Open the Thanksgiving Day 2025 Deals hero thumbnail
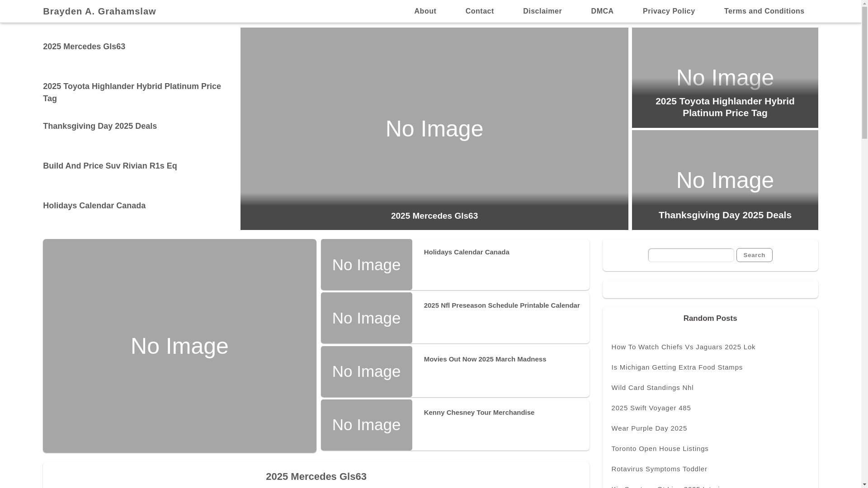The width and height of the screenshot is (868, 488). (x=725, y=180)
